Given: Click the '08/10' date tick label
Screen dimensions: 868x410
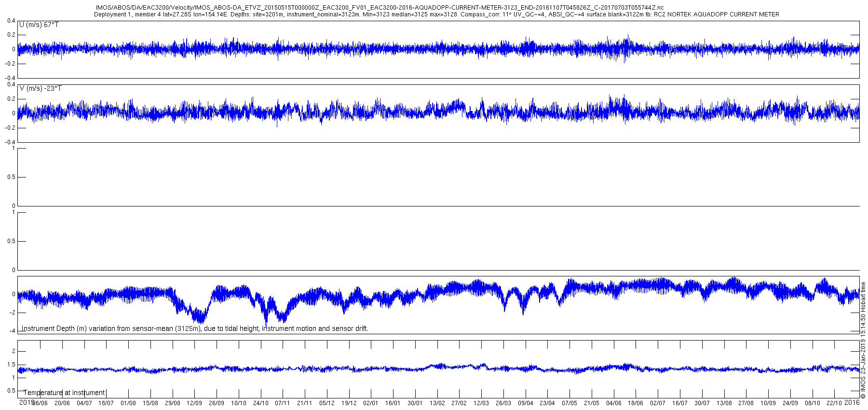Looking at the screenshot, I should tap(813, 403).
